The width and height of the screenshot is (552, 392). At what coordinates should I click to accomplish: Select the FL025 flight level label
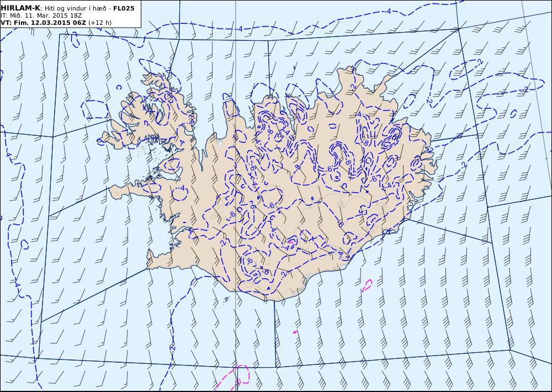click(x=124, y=8)
